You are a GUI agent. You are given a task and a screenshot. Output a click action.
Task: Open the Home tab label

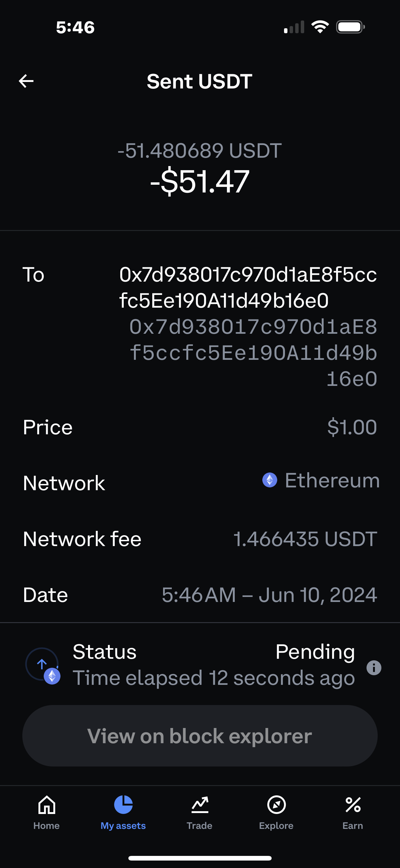47,825
